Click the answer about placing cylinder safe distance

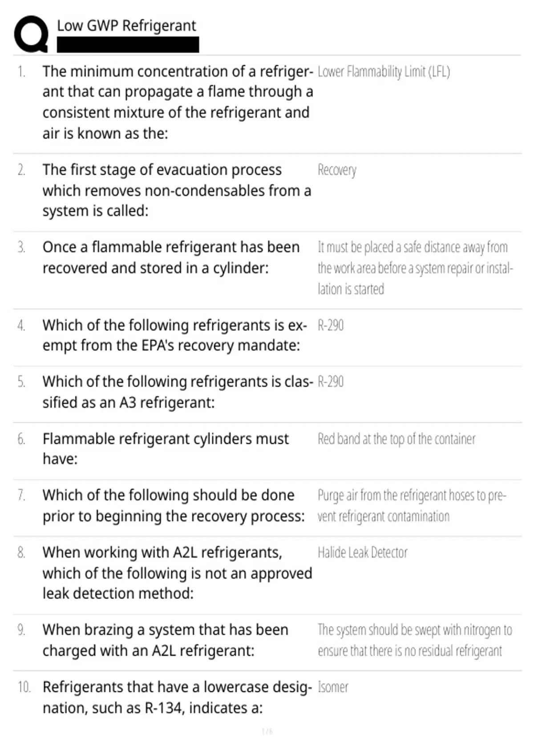pos(415,268)
